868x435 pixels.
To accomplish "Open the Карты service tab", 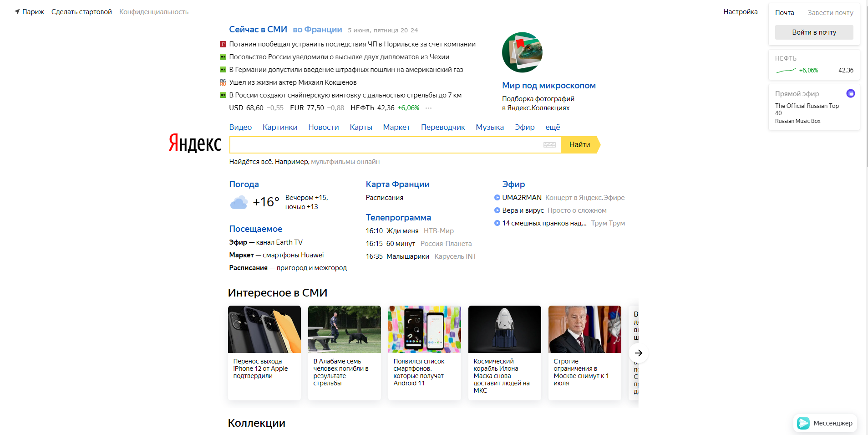I will 361,127.
